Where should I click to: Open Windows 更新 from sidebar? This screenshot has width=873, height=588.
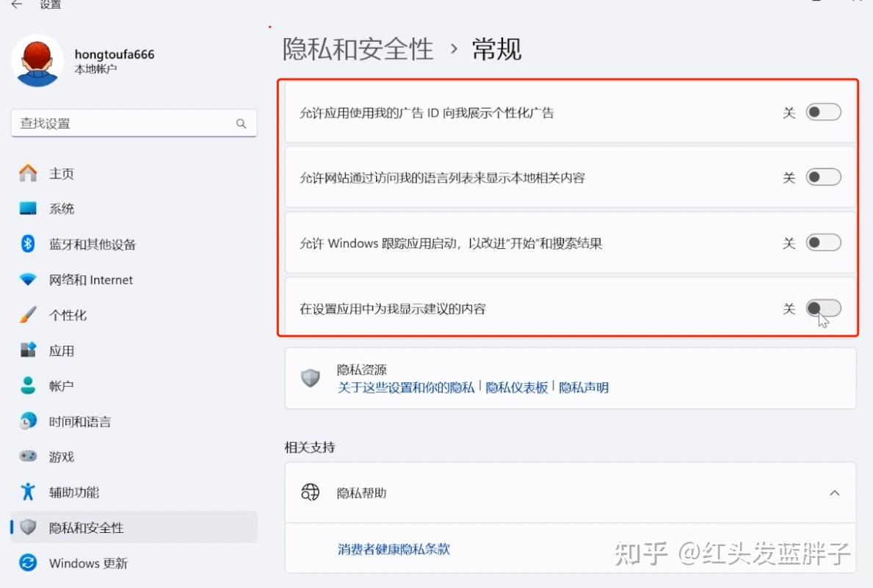(134, 562)
